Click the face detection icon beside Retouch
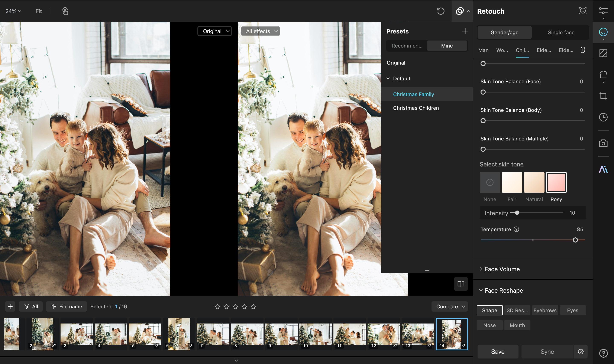Image resolution: width=614 pixels, height=364 pixels. (583, 11)
